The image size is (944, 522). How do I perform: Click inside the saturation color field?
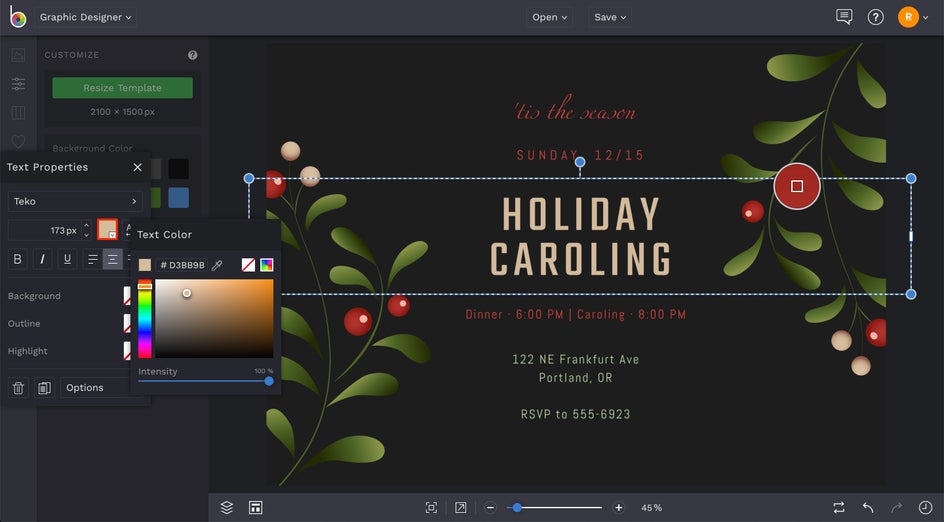click(x=214, y=318)
